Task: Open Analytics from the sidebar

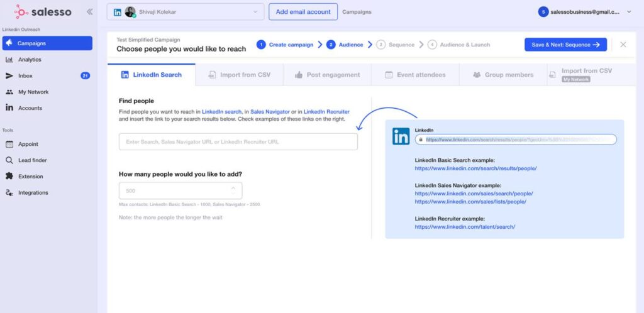Action: tap(29, 60)
